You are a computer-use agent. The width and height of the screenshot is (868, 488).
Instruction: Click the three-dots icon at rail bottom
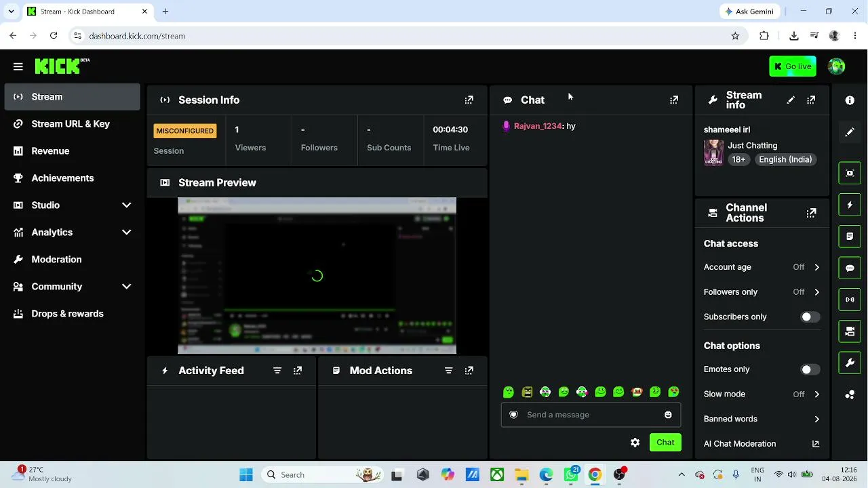pyautogui.click(x=850, y=395)
